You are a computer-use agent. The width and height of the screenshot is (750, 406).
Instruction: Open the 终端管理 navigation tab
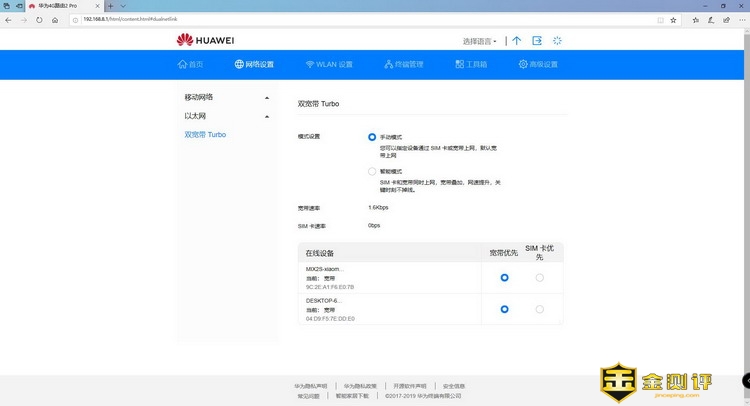click(403, 64)
